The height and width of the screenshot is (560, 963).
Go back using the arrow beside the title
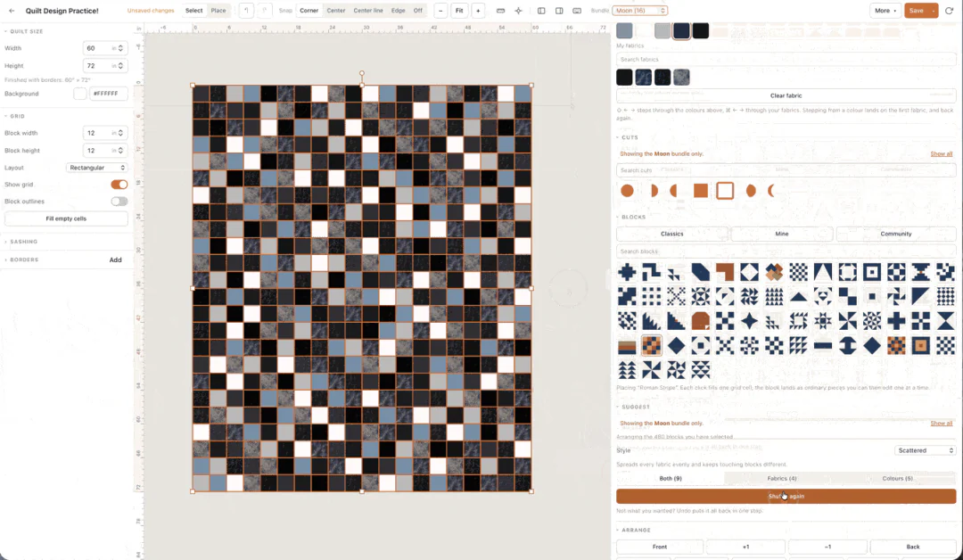(x=12, y=11)
